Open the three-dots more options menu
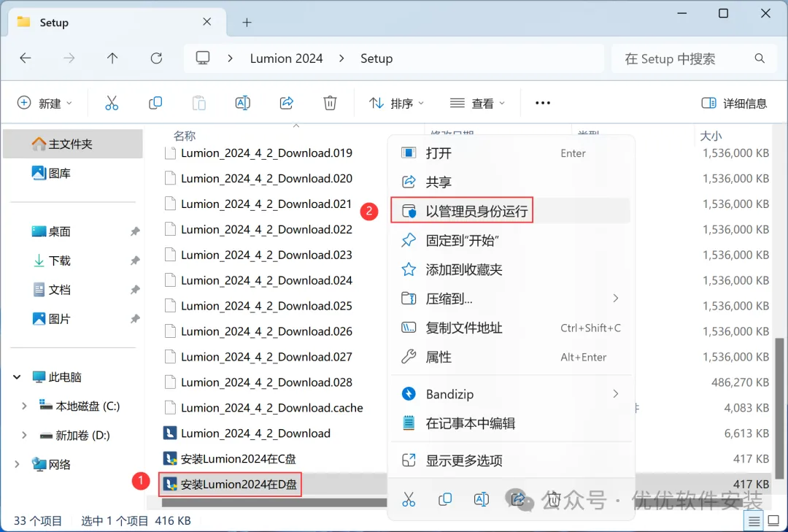This screenshot has height=532, width=788. 543,103
